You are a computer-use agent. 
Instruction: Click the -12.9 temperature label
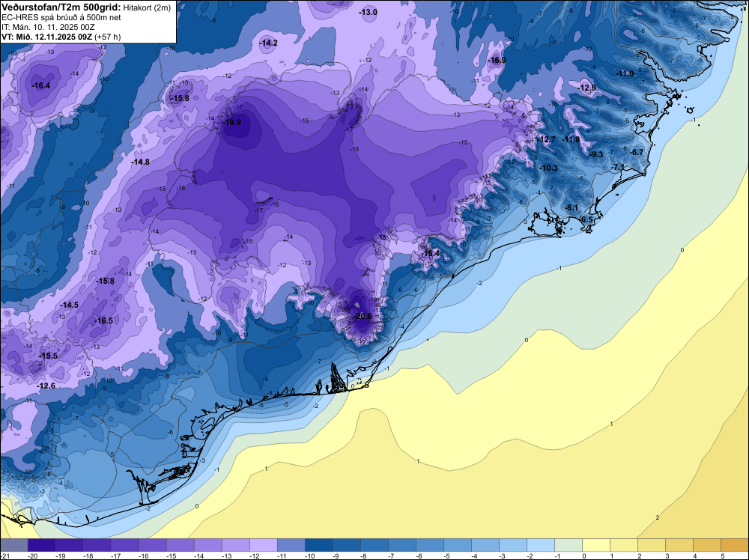pyautogui.click(x=587, y=88)
